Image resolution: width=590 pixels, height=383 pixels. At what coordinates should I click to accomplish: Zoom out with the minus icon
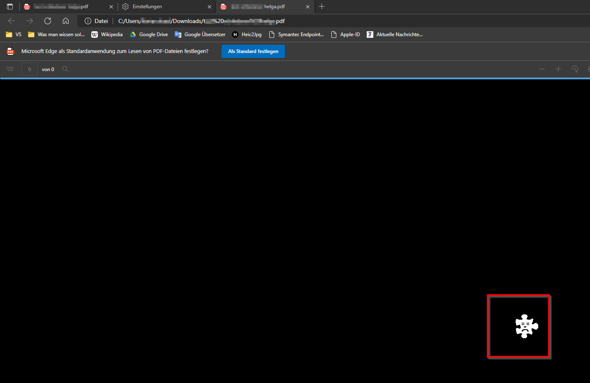pos(542,69)
